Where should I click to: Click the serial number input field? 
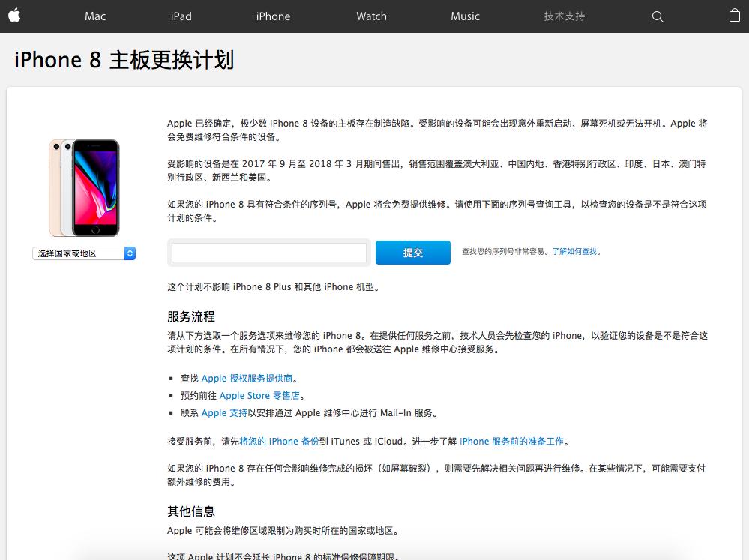267,253
